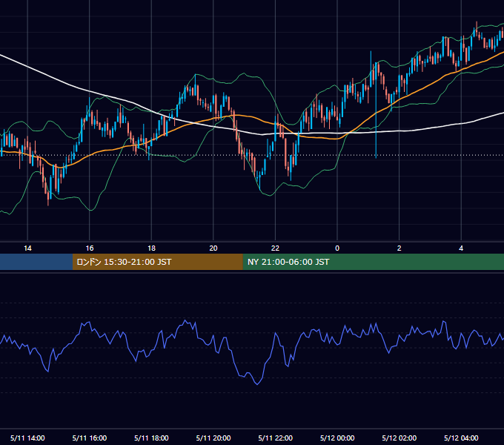Click the 5/11 14:00 time label
This screenshot has width=504, height=445.
coord(27,438)
